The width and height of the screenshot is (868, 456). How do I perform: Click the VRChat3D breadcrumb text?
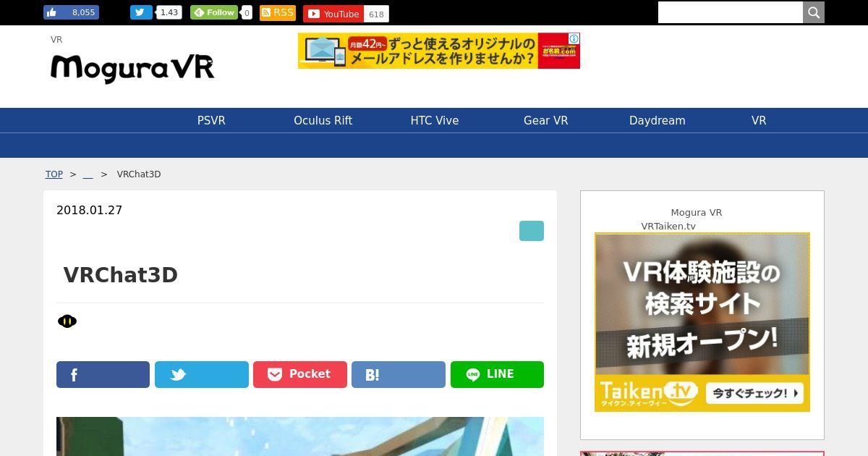point(139,174)
